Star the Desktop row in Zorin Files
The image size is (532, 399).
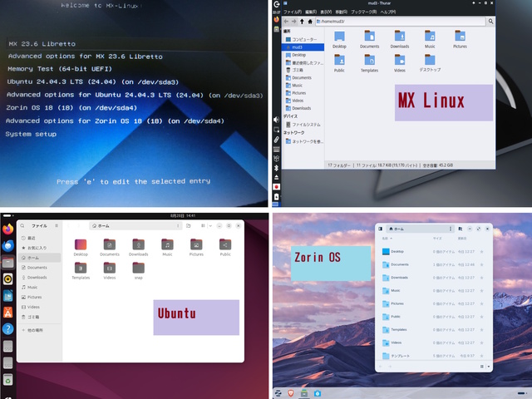[x=481, y=252]
